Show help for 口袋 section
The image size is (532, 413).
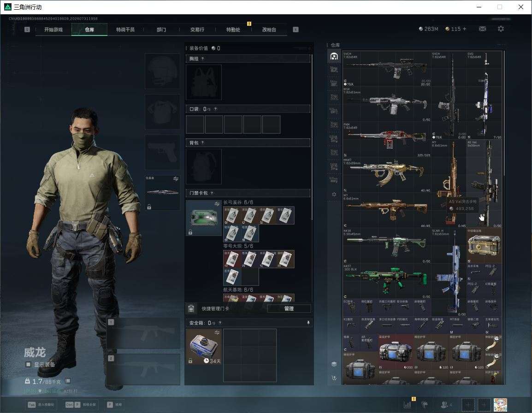215,109
